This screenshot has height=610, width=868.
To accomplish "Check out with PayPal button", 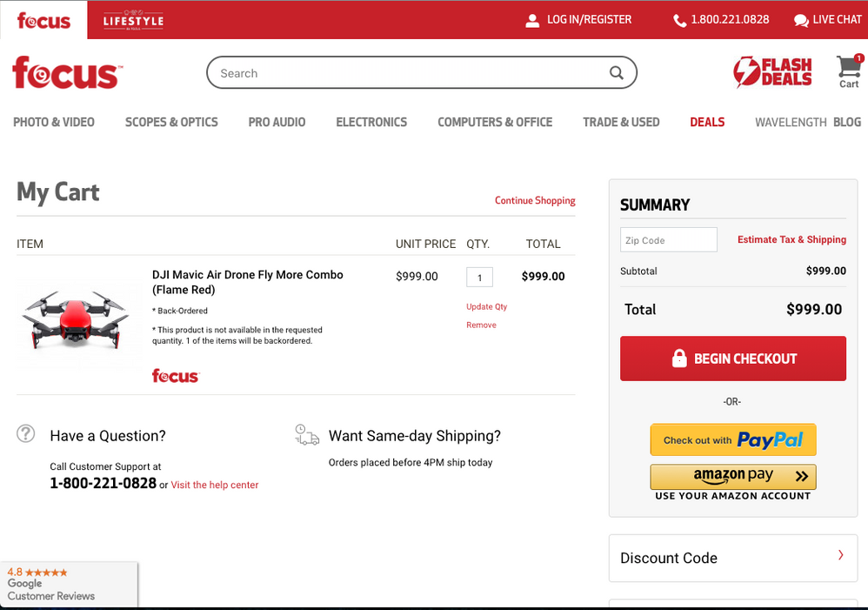I will (x=732, y=440).
